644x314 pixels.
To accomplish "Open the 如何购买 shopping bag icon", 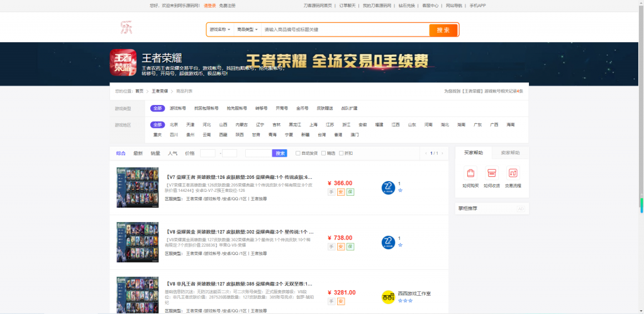I will (x=470, y=172).
